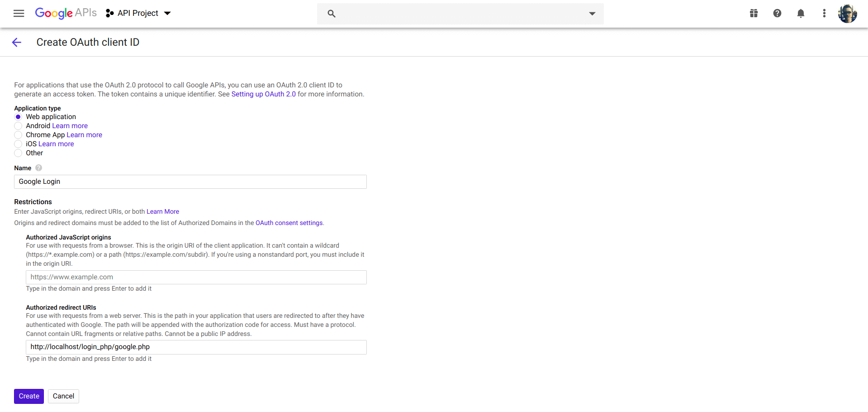Click the API Project hexagon icon
868x412 pixels.
pyautogui.click(x=109, y=14)
